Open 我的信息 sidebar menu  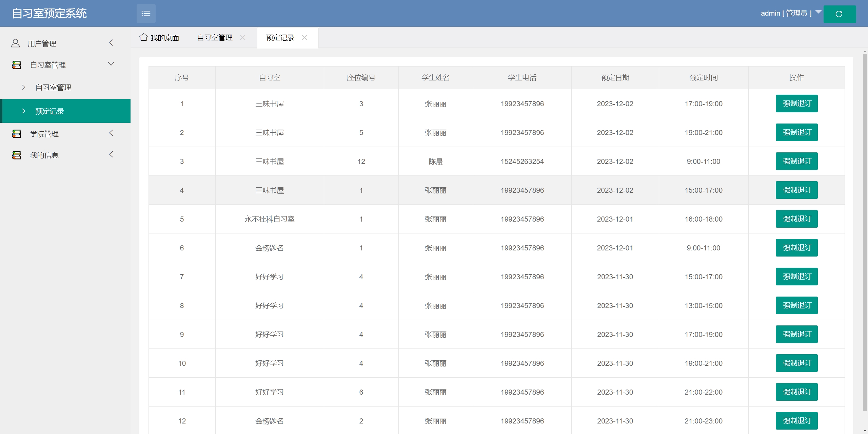pos(65,155)
